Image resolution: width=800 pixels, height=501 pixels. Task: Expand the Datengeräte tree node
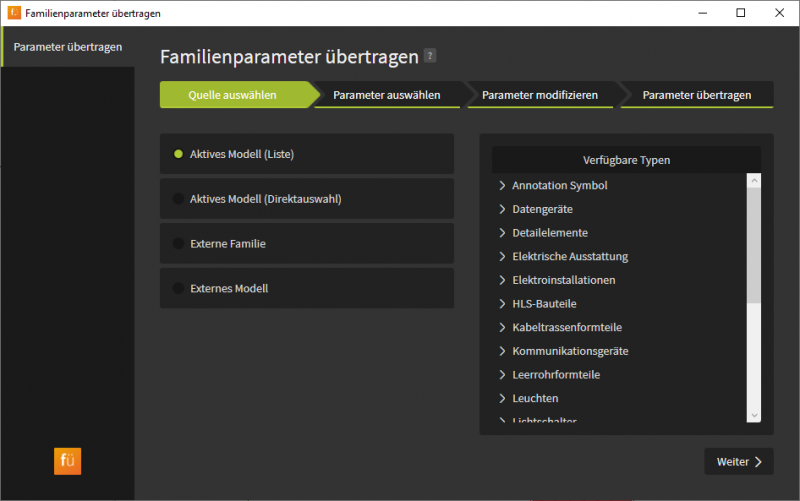[x=503, y=209]
